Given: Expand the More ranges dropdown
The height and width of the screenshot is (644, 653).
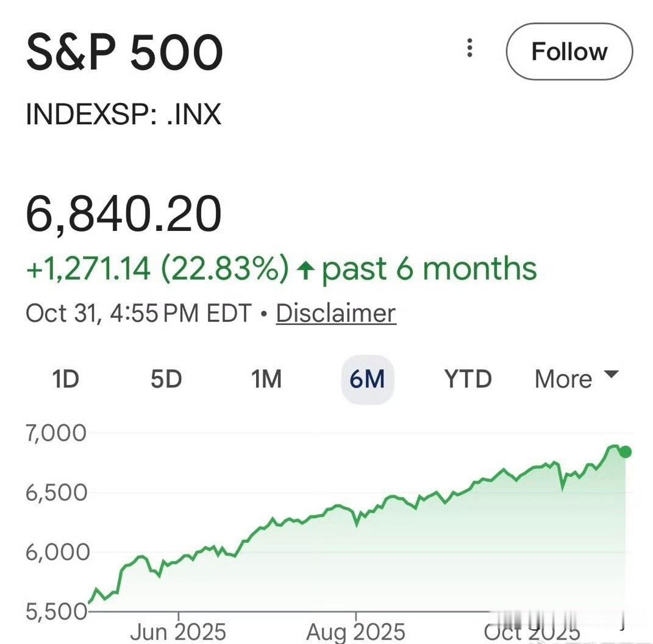Looking at the screenshot, I should point(563,380).
